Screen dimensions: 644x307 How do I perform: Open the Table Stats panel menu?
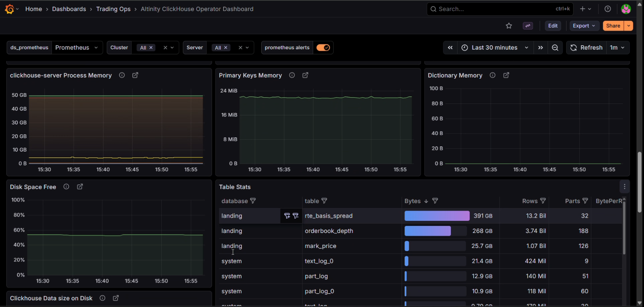pyautogui.click(x=625, y=187)
